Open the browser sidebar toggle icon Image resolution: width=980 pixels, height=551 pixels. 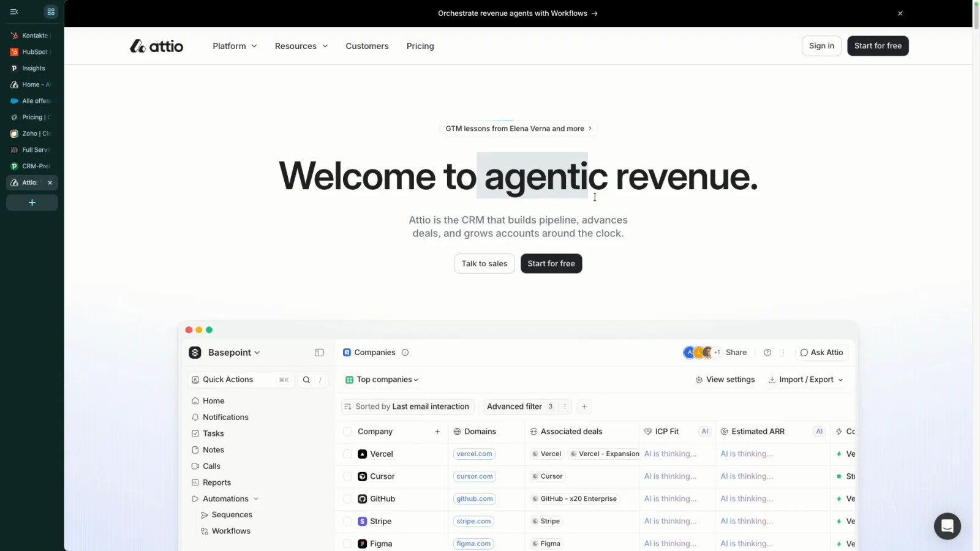pyautogui.click(x=14, y=12)
